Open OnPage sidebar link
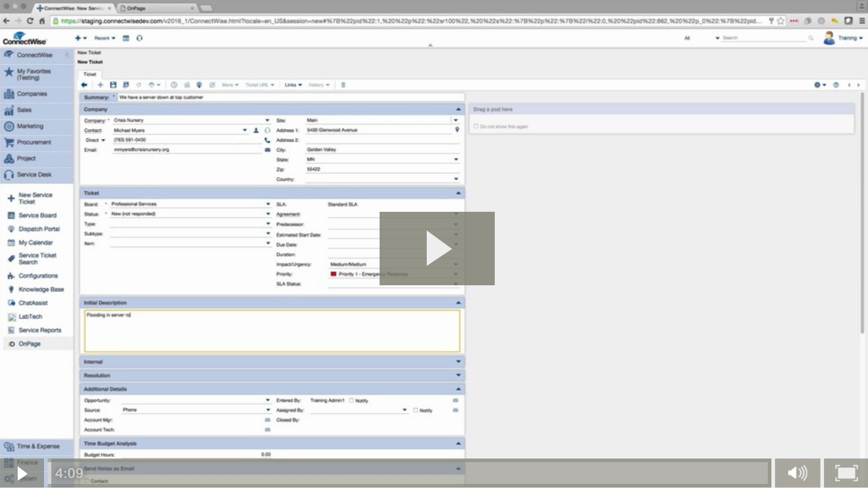 [x=29, y=344]
